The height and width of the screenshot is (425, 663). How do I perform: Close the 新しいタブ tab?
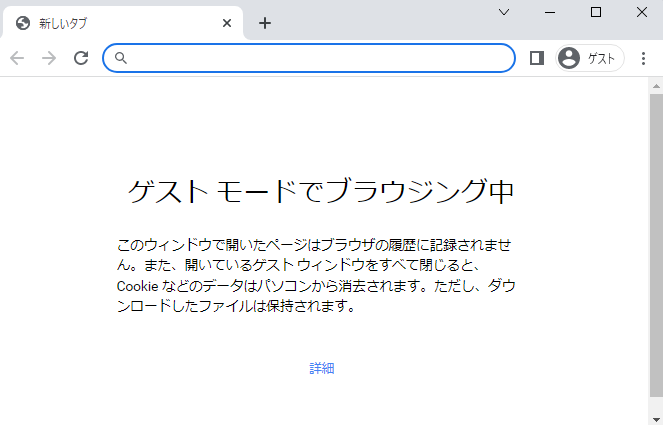(x=227, y=23)
